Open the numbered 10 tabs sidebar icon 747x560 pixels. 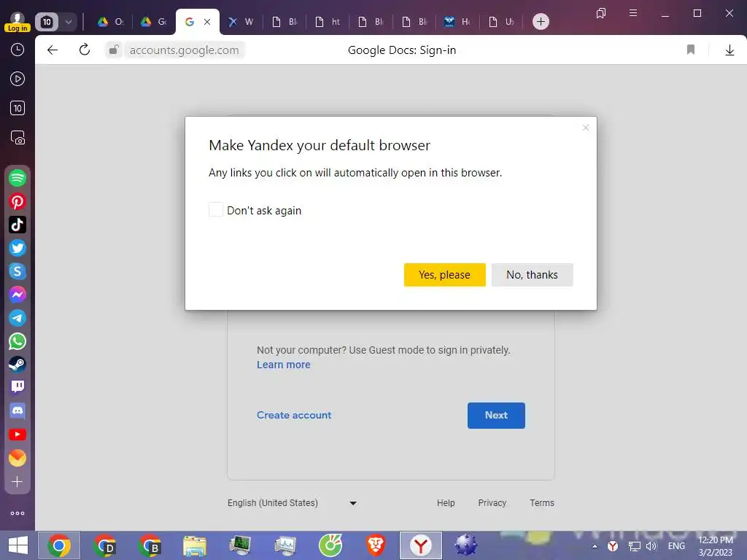(18, 108)
